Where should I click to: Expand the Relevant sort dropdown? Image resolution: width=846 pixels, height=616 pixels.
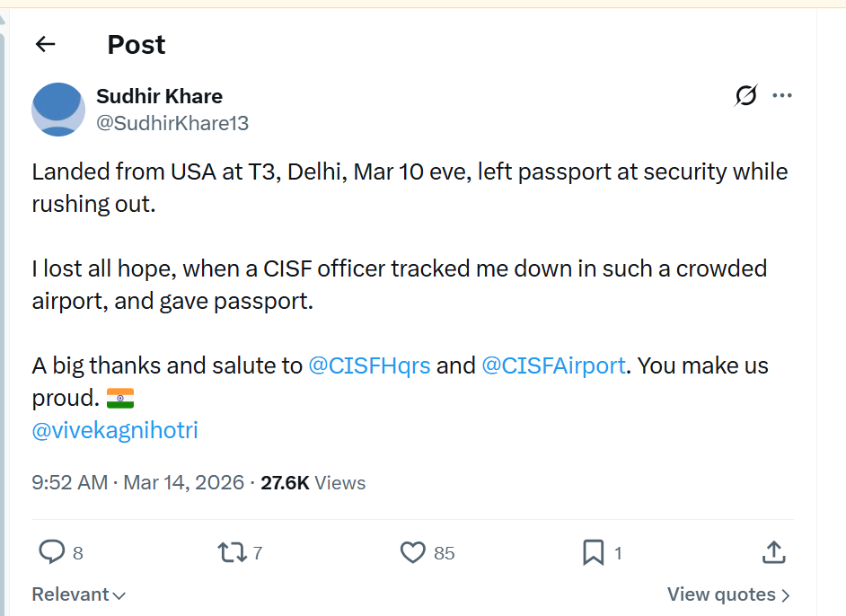(x=78, y=594)
